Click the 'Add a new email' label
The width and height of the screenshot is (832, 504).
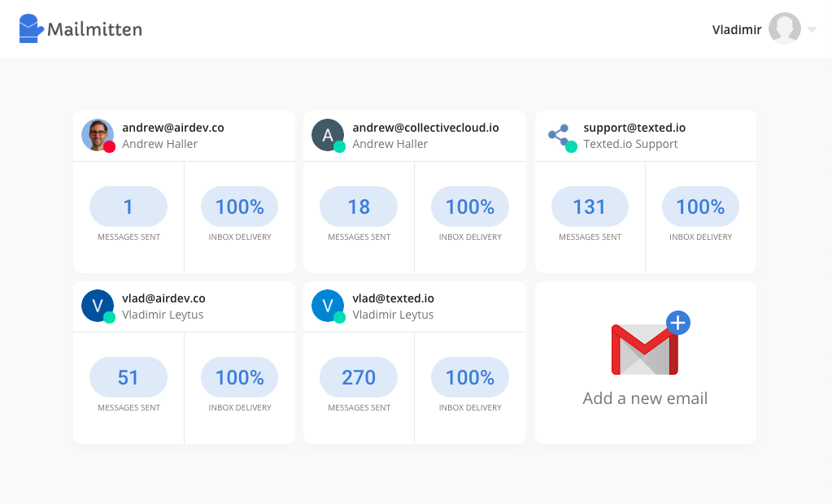click(645, 398)
